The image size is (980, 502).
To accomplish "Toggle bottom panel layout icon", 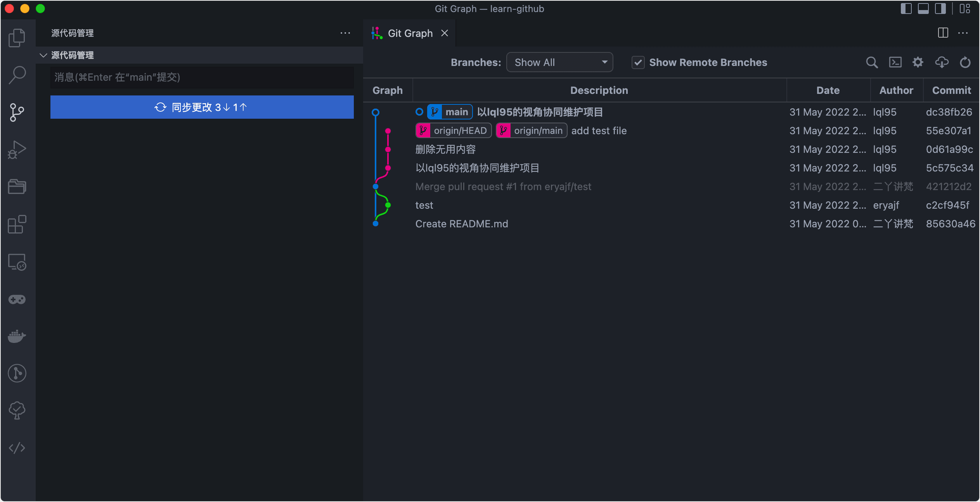I will [923, 9].
